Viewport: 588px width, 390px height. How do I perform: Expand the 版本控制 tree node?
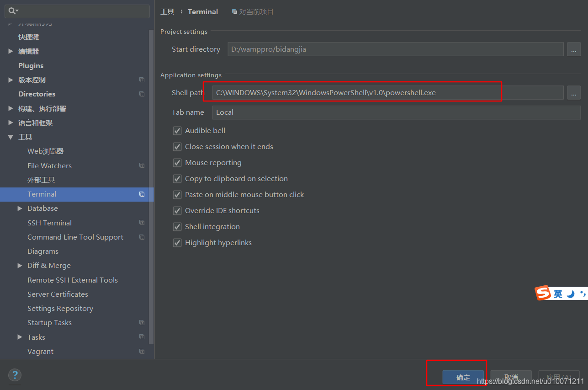11,80
